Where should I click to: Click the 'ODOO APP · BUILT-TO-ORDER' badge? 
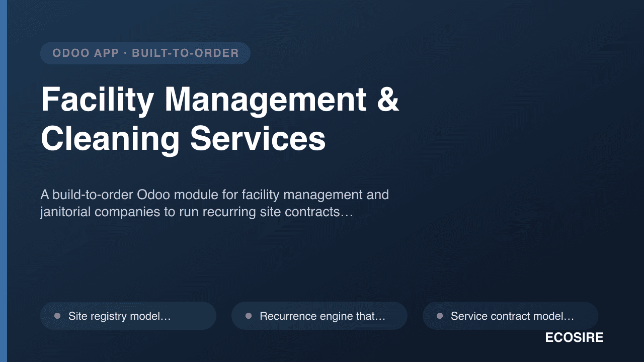145,53
